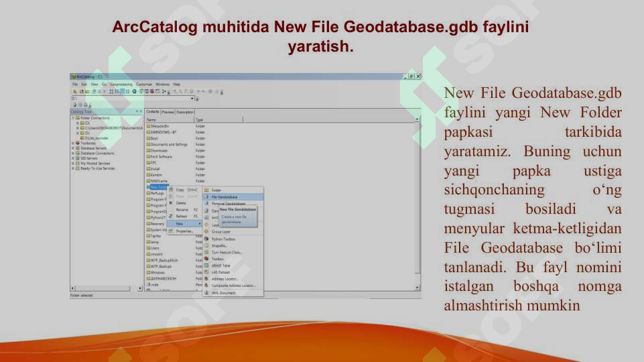Expand the D:\ folder connection node

click(77, 133)
